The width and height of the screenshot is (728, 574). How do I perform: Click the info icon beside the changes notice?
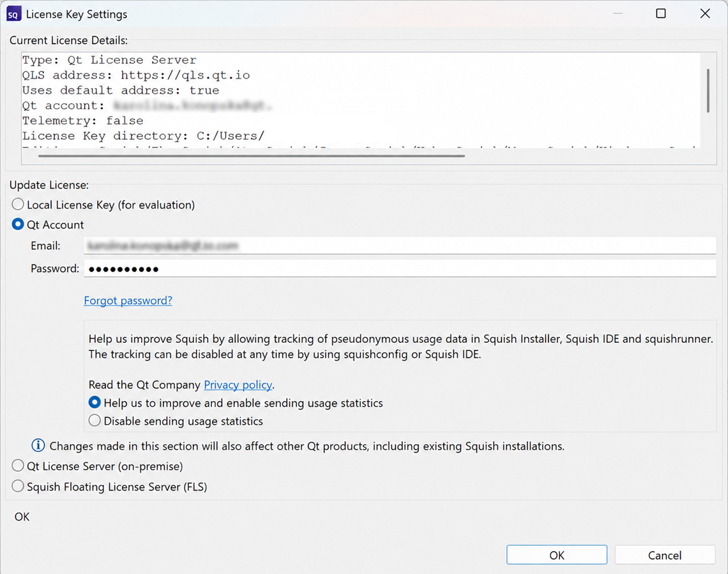tap(38, 446)
